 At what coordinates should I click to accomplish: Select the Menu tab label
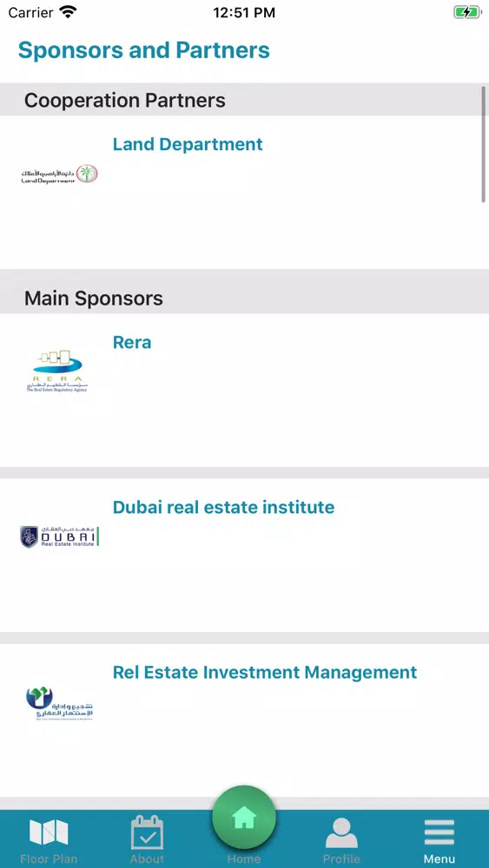click(x=439, y=859)
